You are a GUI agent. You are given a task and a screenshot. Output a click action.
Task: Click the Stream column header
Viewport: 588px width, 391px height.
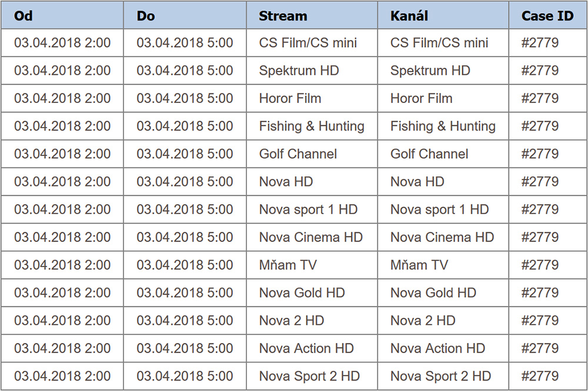[283, 16]
